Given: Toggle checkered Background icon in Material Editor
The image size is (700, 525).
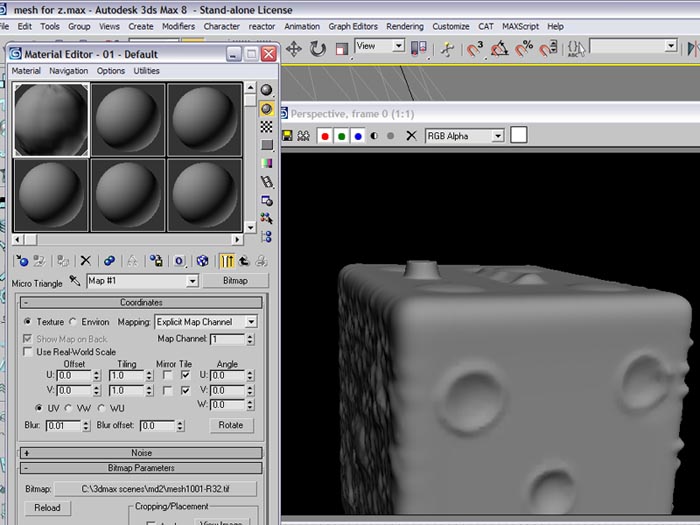Looking at the screenshot, I should pos(267,127).
